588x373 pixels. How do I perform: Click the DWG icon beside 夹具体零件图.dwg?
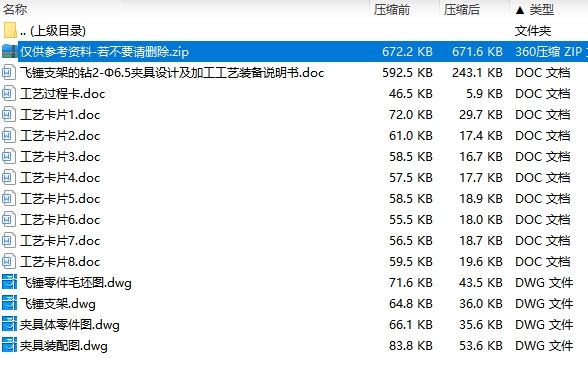click(9, 324)
